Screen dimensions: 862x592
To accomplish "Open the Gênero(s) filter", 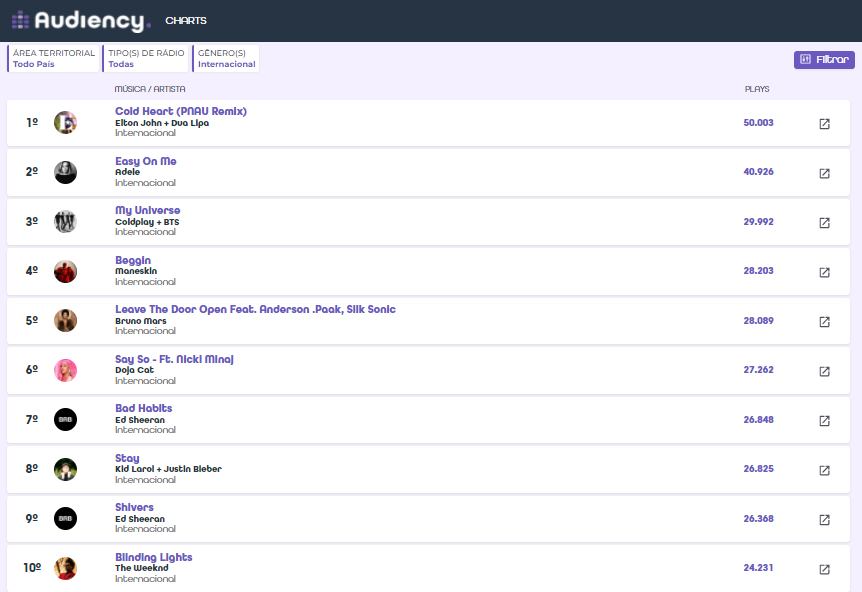I will click(226, 58).
